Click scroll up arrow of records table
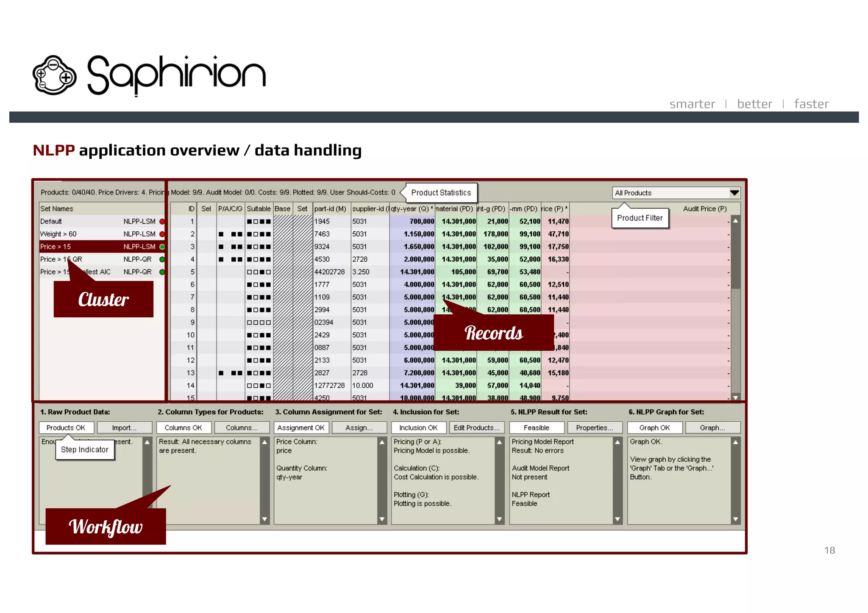868x613 pixels. click(x=736, y=221)
